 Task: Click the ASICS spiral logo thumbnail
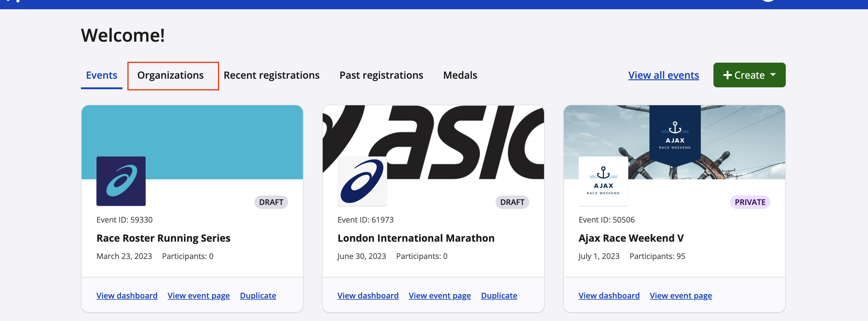(362, 181)
